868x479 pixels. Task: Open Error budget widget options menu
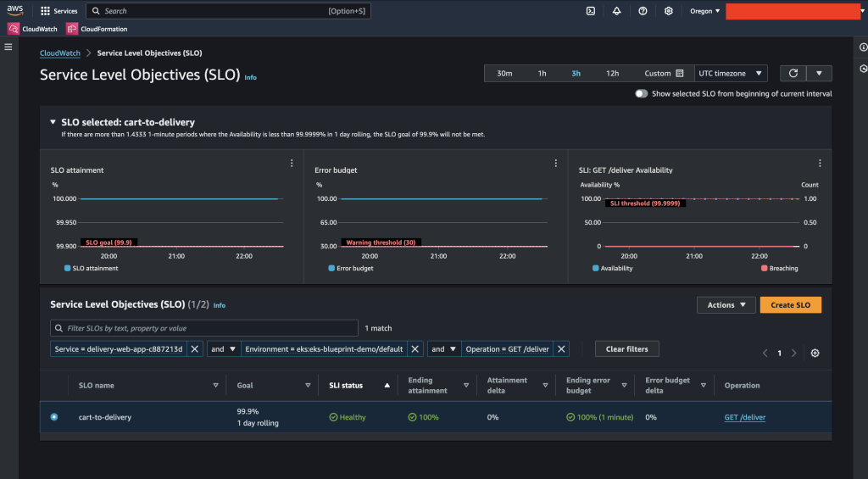coord(556,164)
